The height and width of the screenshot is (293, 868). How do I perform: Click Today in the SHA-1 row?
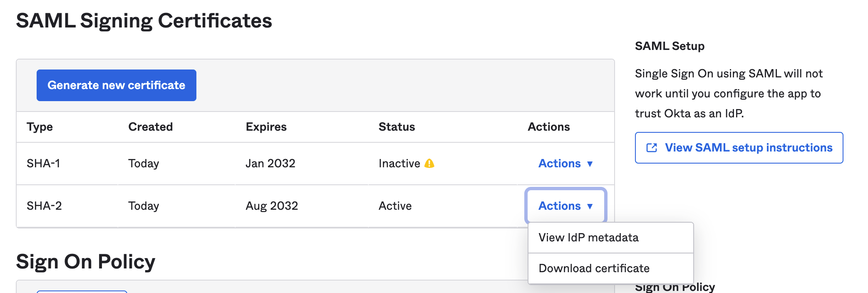click(x=144, y=164)
